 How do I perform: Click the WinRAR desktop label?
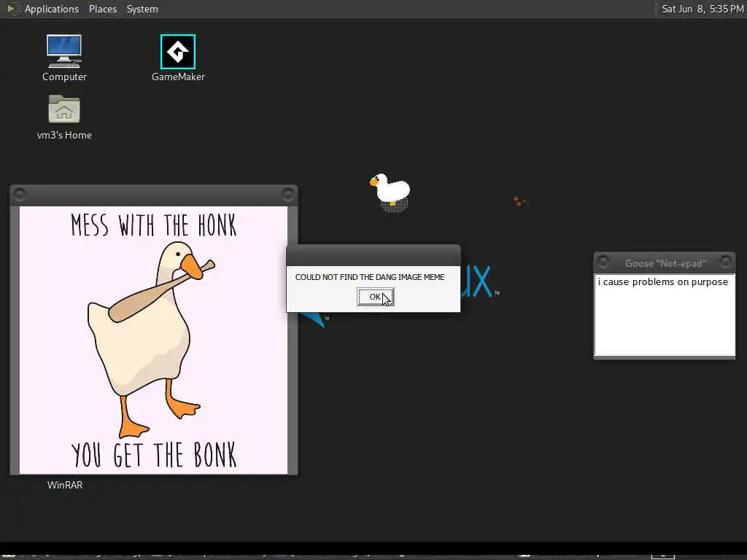point(65,485)
